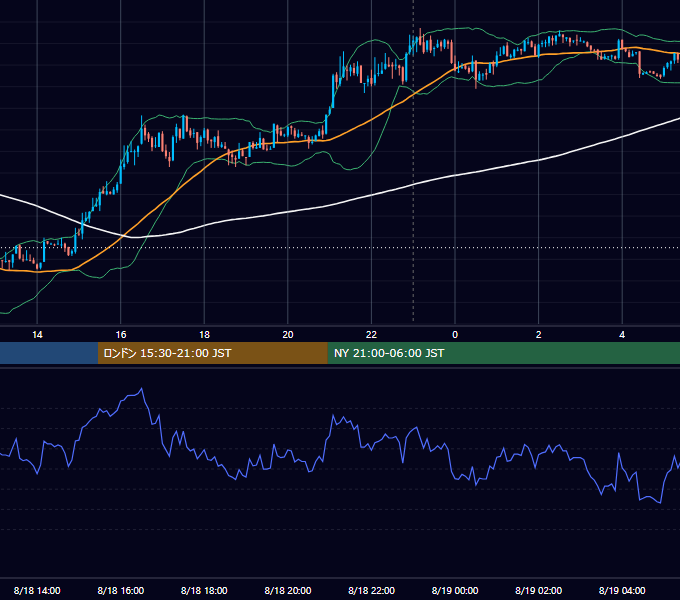Click the 8/18 16:00 label on the oscillator axis
680x600 pixels.
[121, 590]
